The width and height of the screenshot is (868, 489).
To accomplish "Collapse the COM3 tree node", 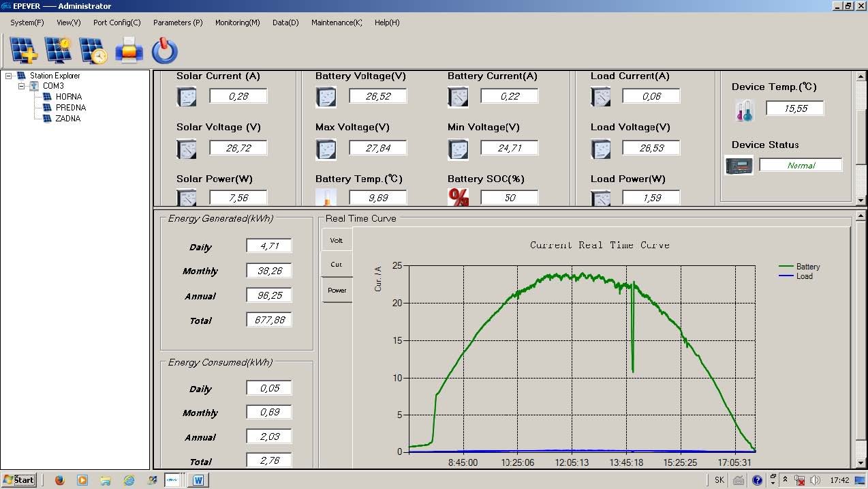I will pos(22,87).
